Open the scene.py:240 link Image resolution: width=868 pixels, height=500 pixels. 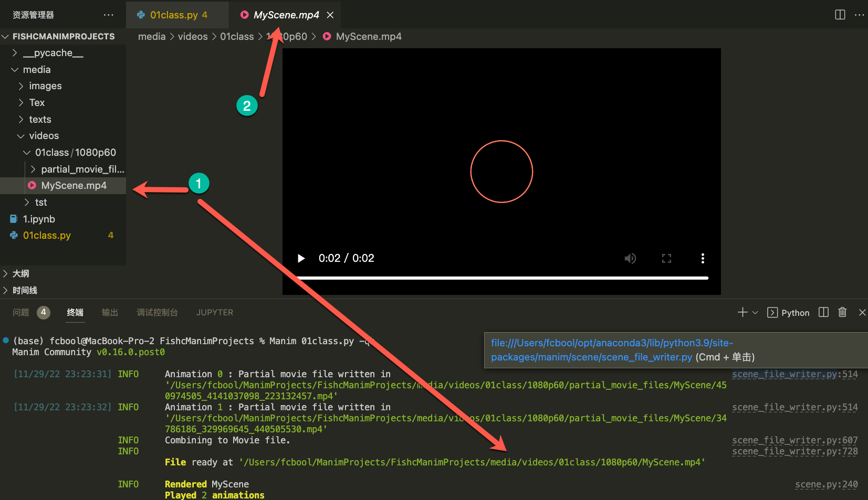click(x=827, y=485)
